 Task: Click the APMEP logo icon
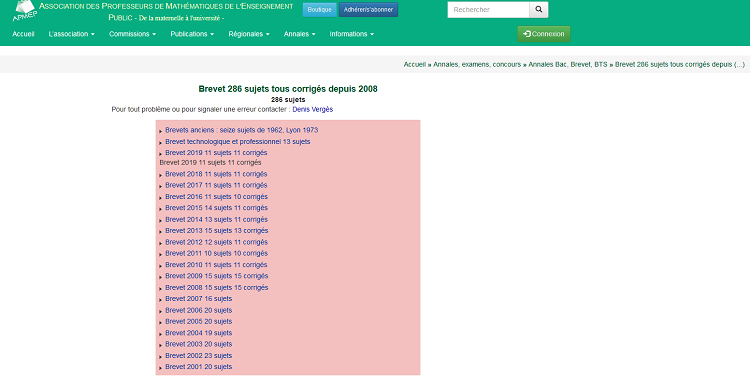(24, 11)
